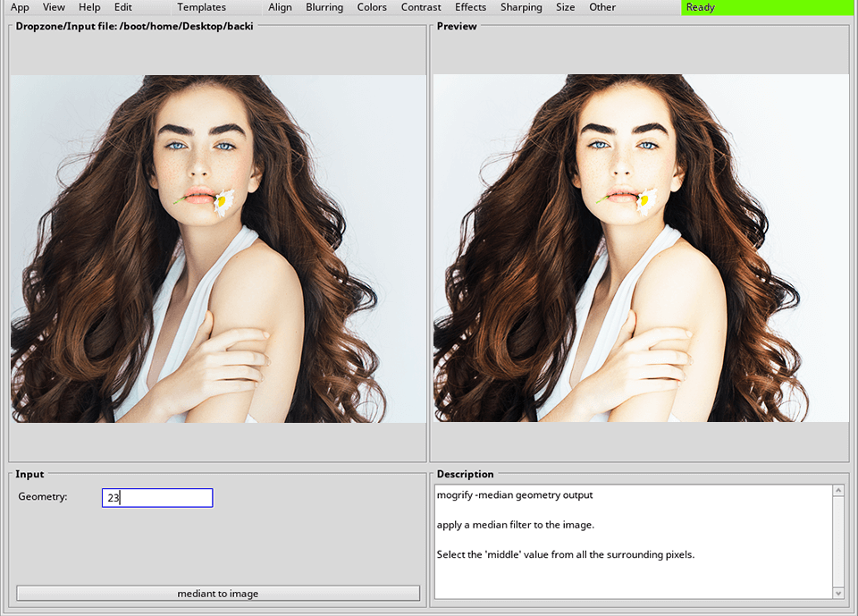Open the App menu

coord(20,7)
